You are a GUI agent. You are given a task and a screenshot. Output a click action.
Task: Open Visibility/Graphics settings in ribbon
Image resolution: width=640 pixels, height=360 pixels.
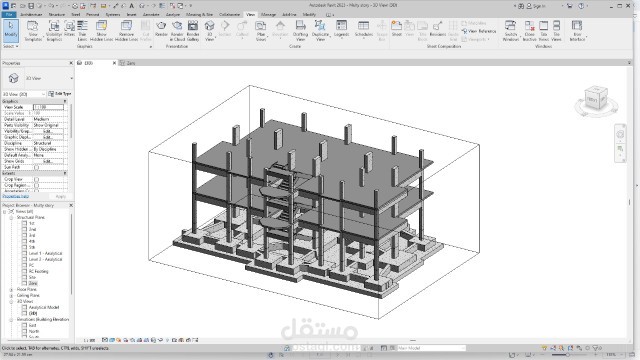point(54,31)
